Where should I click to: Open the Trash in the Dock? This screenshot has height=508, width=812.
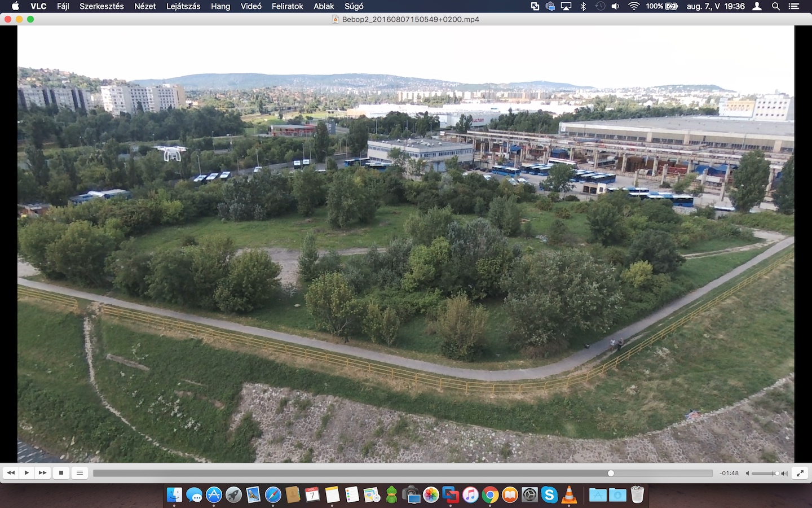click(x=637, y=495)
